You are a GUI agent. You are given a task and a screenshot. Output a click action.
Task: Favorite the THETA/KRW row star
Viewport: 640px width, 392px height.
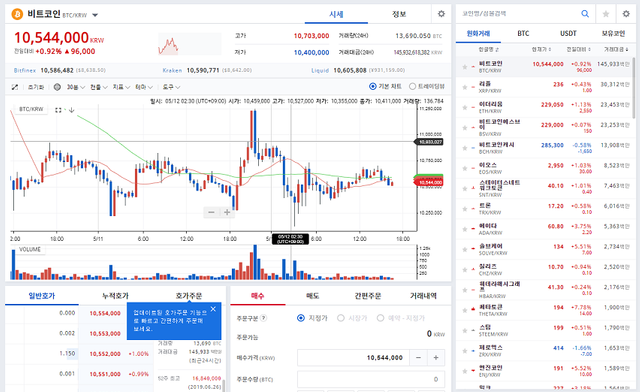[x=464, y=310]
